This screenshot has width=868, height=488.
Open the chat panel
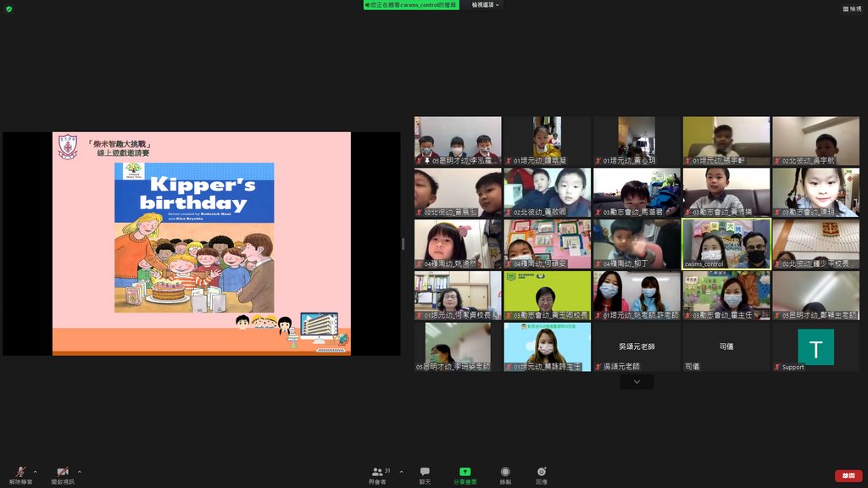tap(425, 474)
